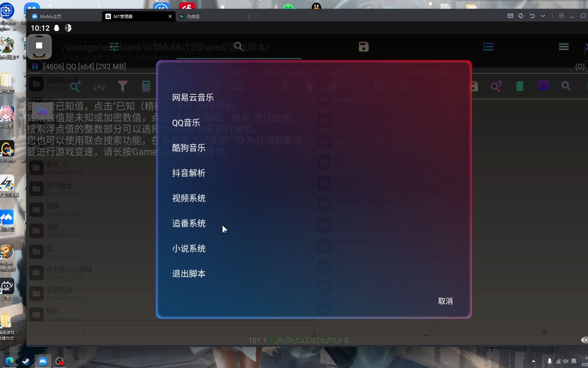Open the blue list tab icon
The width and height of the screenshot is (588, 368).
pyautogui.click(x=488, y=47)
